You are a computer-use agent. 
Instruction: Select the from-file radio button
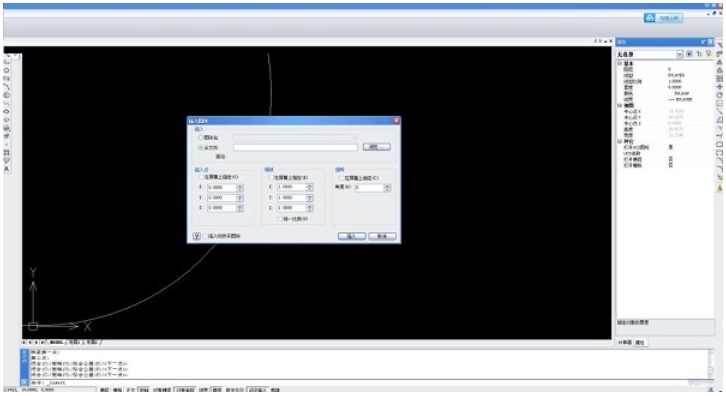point(200,148)
